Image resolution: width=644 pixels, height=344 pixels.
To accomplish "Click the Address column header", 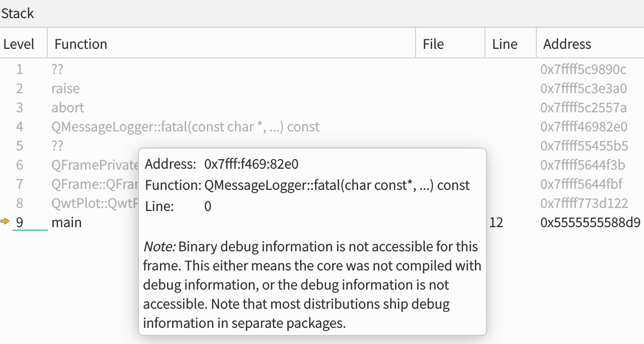I will pyautogui.click(x=567, y=44).
